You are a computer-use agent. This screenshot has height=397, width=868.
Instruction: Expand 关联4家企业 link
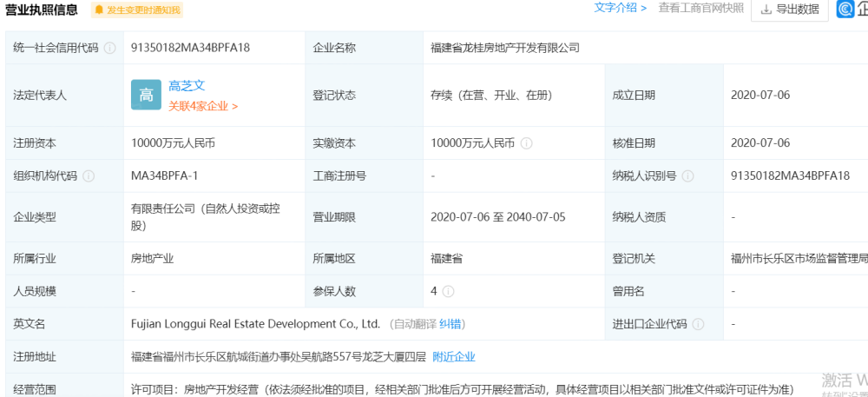pos(203,106)
